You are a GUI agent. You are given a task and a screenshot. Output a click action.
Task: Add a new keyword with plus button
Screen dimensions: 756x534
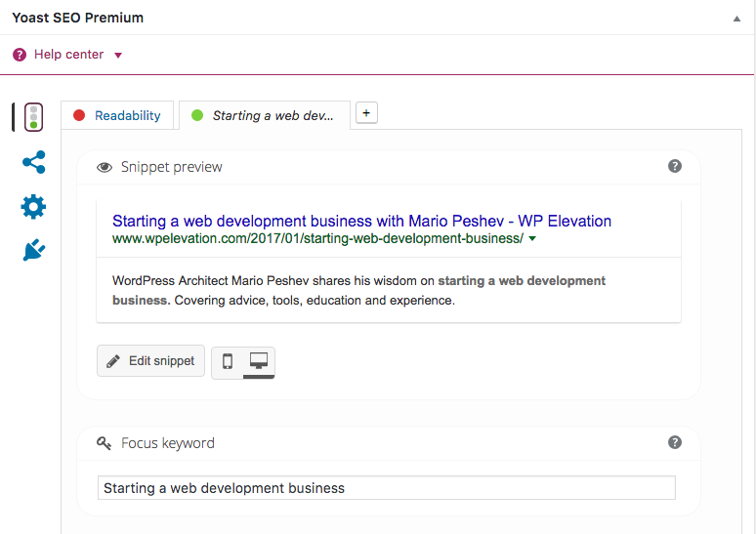click(366, 113)
